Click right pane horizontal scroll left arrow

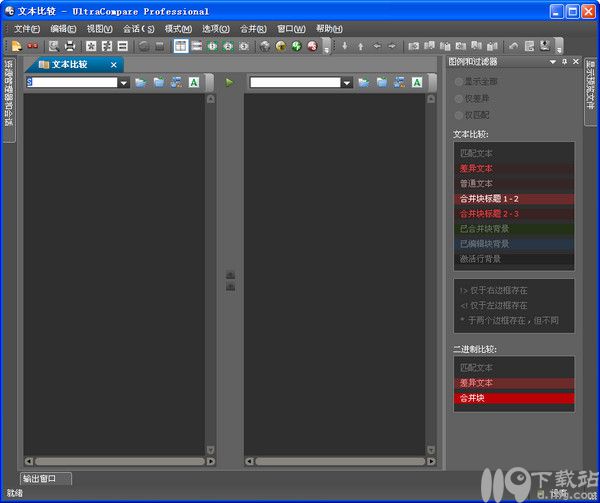[x=249, y=461]
